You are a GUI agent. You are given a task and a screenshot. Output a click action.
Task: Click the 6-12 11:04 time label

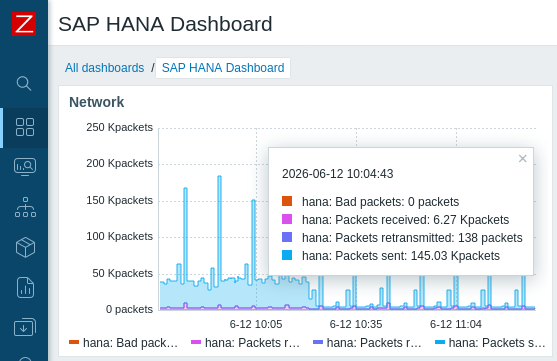point(456,324)
